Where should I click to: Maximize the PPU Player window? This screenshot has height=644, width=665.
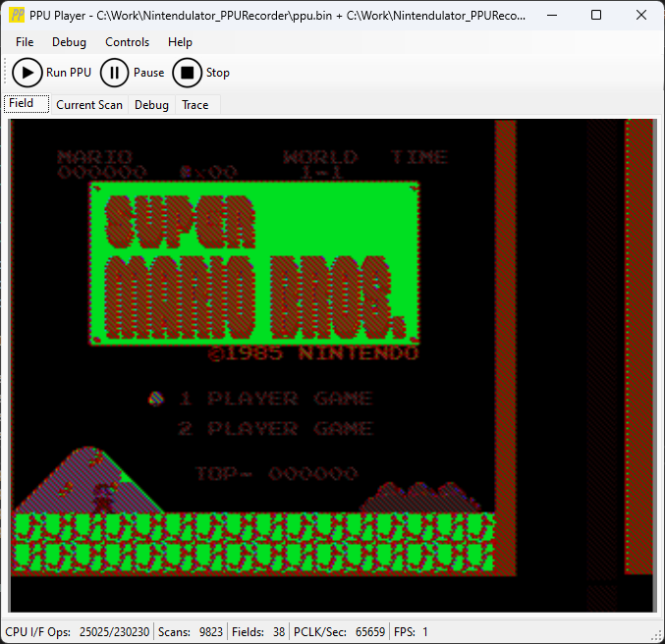596,16
